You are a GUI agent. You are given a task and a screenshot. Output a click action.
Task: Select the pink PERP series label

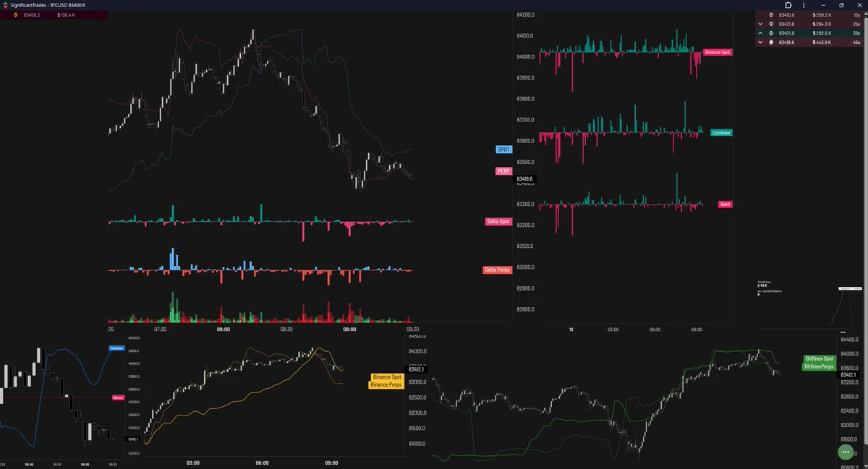503,171
